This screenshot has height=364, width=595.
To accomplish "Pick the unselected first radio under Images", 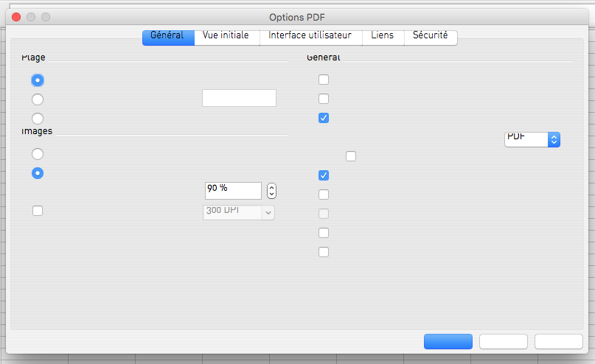I will click(x=38, y=154).
